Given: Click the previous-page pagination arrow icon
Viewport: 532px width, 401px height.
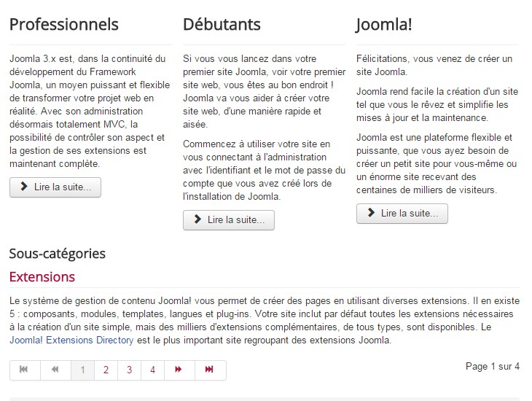Looking at the screenshot, I should coord(55,370).
